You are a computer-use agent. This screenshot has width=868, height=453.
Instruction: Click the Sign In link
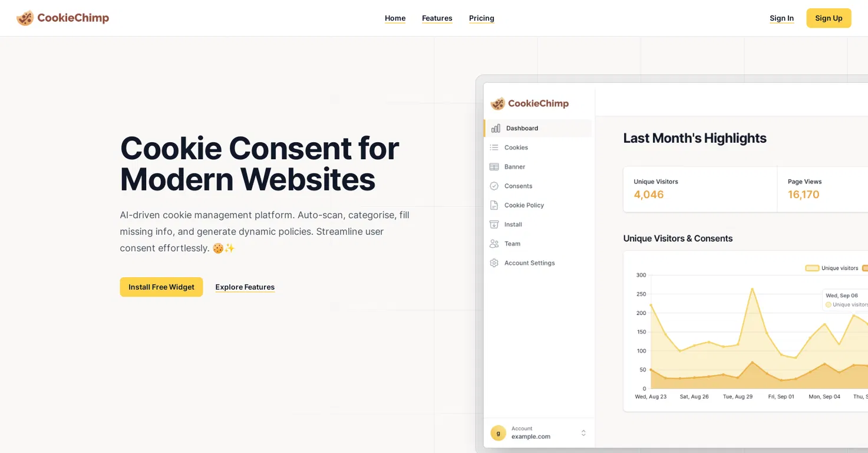click(x=781, y=18)
